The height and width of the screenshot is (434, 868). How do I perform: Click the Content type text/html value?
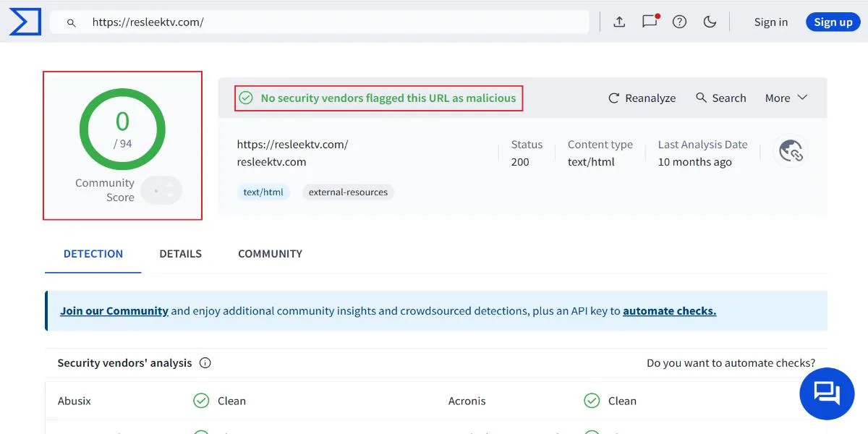tap(591, 162)
